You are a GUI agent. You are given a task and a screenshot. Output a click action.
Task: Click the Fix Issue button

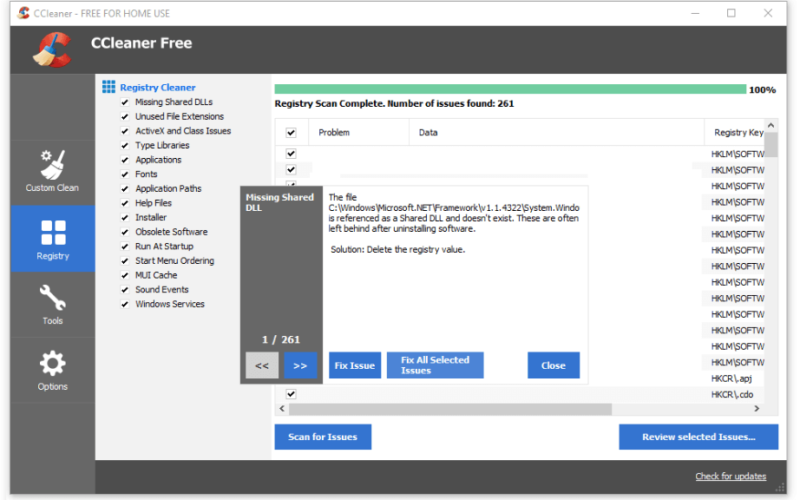click(x=355, y=365)
